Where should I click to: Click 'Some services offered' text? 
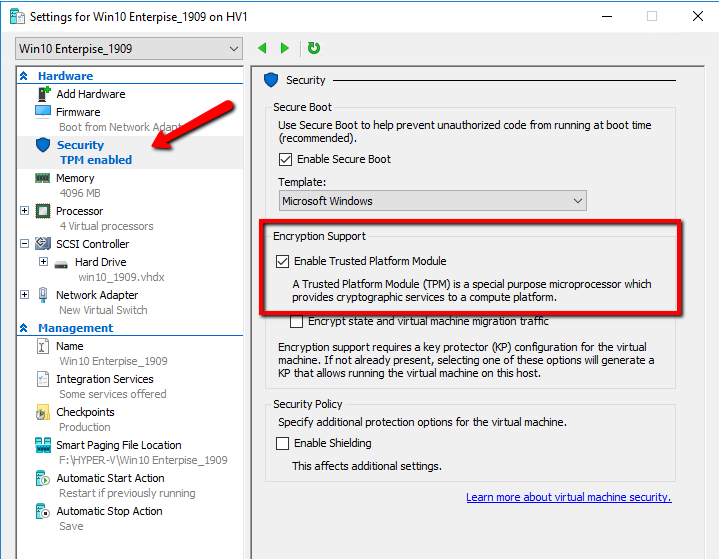click(x=113, y=394)
